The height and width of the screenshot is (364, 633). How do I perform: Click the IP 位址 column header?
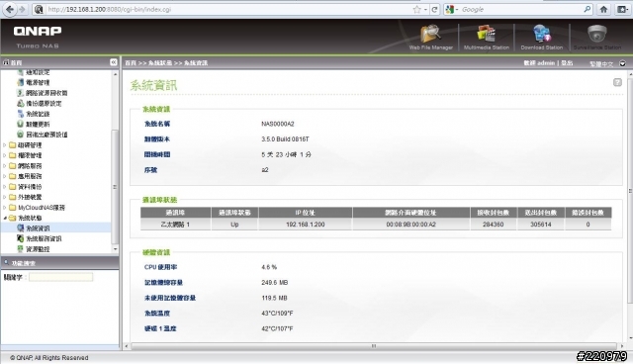pyautogui.click(x=306, y=213)
